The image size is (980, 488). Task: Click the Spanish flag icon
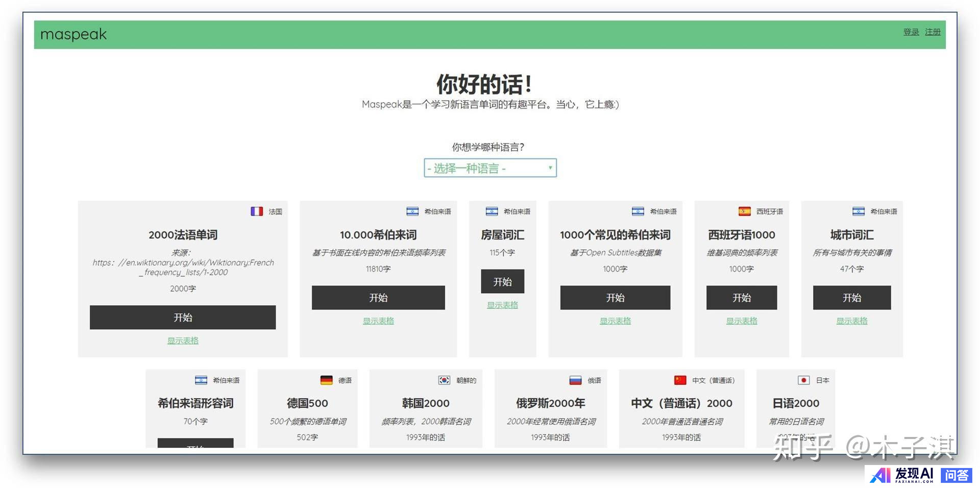click(x=744, y=211)
